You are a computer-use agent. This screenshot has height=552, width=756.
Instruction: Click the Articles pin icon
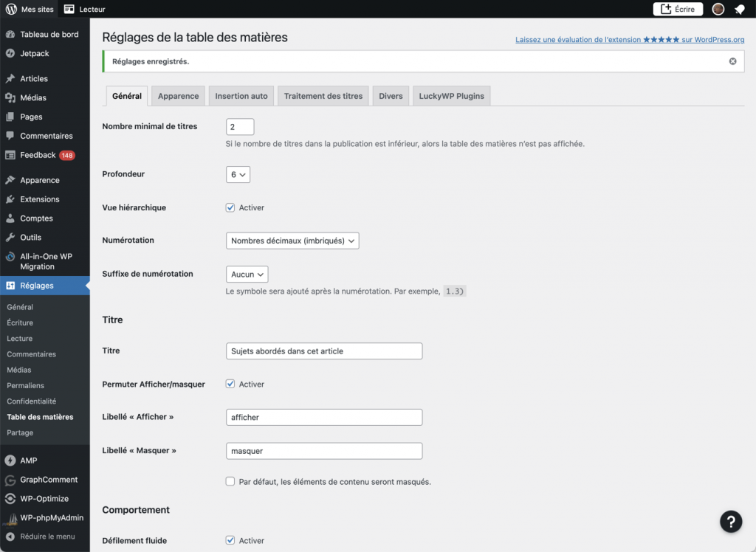click(10, 78)
